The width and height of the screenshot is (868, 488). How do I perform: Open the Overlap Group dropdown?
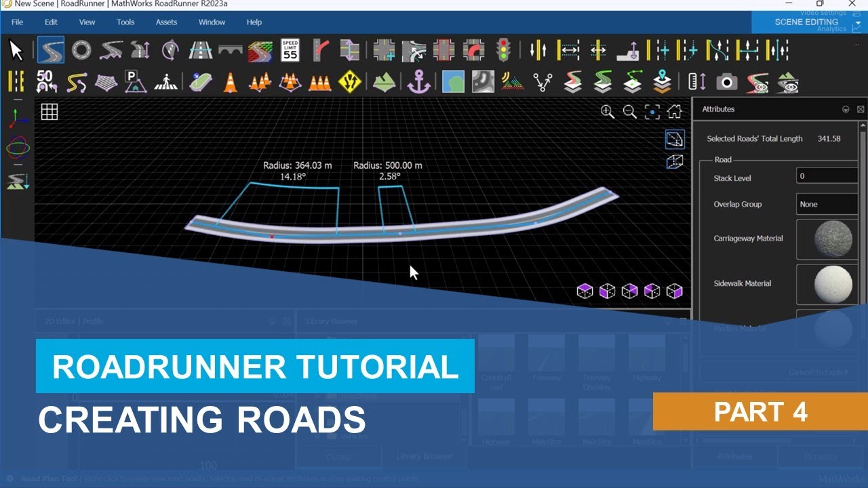pos(827,204)
